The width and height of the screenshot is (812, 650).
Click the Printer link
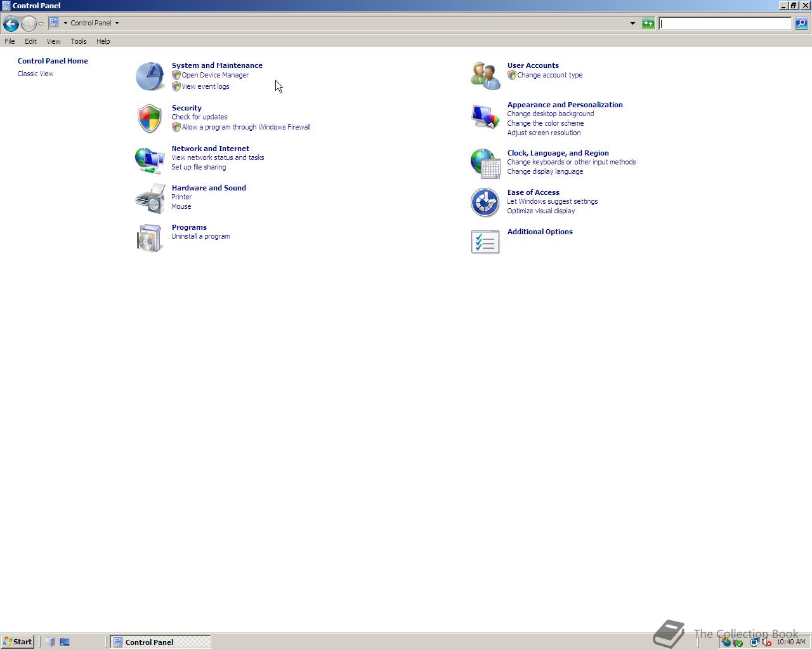pyautogui.click(x=181, y=197)
